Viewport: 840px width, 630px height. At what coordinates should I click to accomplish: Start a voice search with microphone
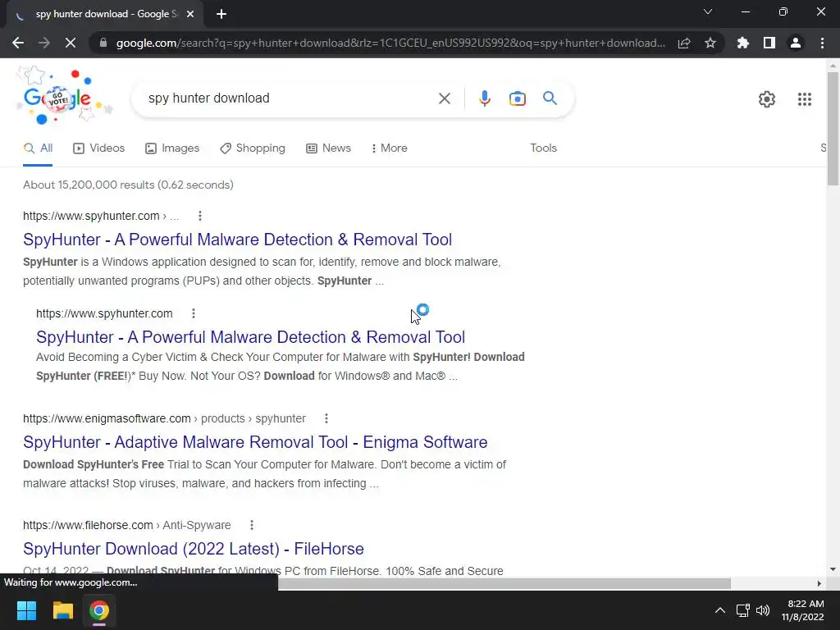pos(484,98)
